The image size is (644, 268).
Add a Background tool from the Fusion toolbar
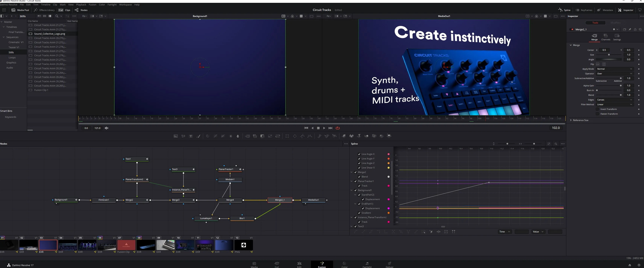pos(176,136)
